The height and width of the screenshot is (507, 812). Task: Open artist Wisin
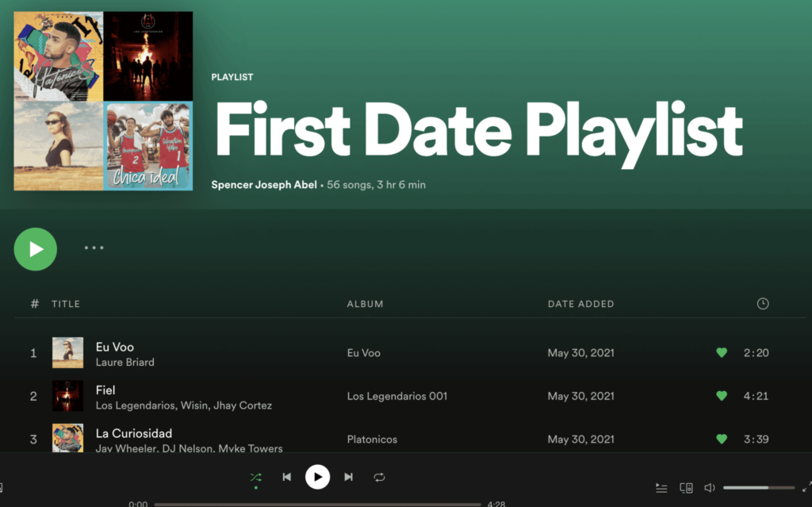point(194,405)
